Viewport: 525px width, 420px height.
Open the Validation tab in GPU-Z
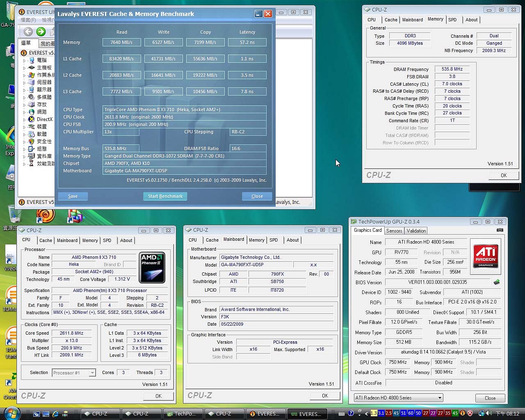(x=416, y=231)
